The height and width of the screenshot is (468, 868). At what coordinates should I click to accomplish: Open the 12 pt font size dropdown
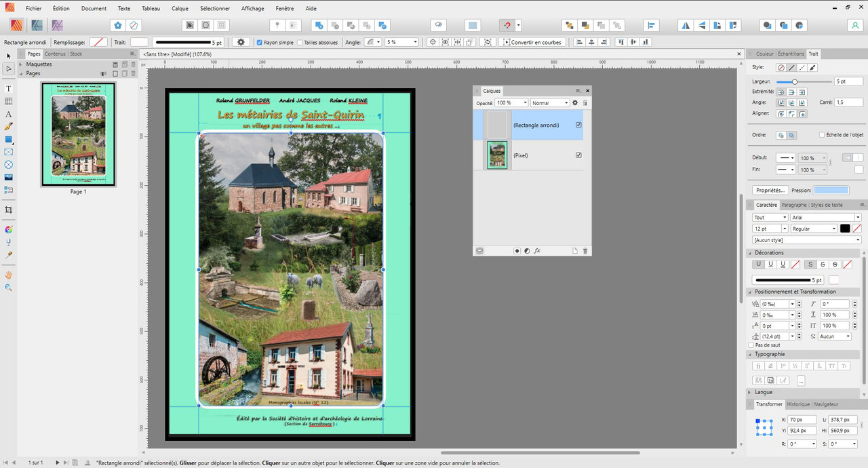pos(770,229)
